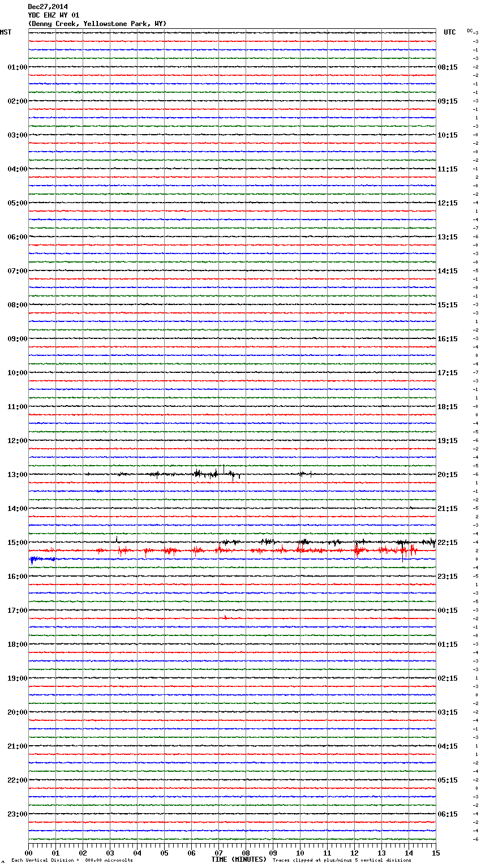The height and width of the screenshot is (868, 481).
Task: Select the 13:00 MST time label
Action: pyautogui.click(x=18, y=475)
